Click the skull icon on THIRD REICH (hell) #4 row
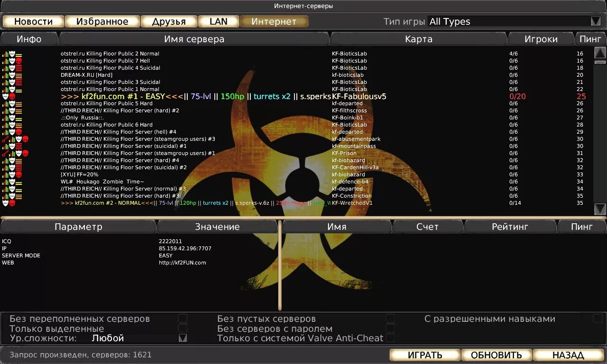 18,132
